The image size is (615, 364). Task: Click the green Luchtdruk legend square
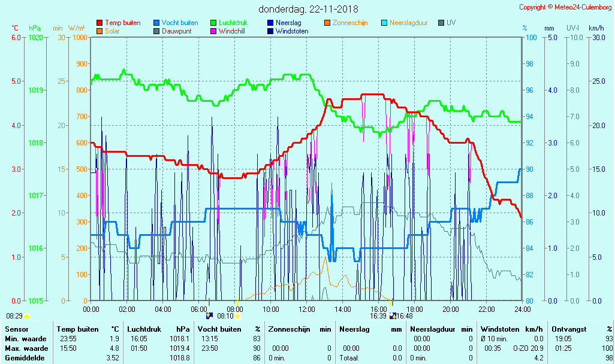click(213, 23)
